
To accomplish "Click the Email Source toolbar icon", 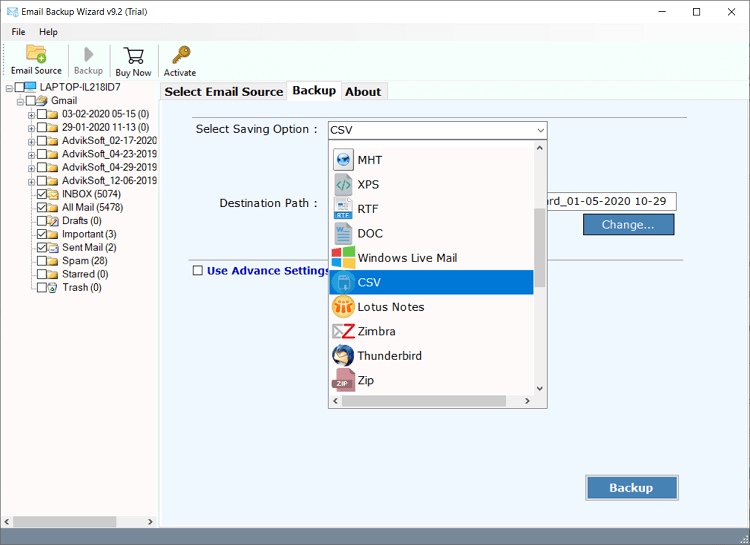I will point(36,54).
